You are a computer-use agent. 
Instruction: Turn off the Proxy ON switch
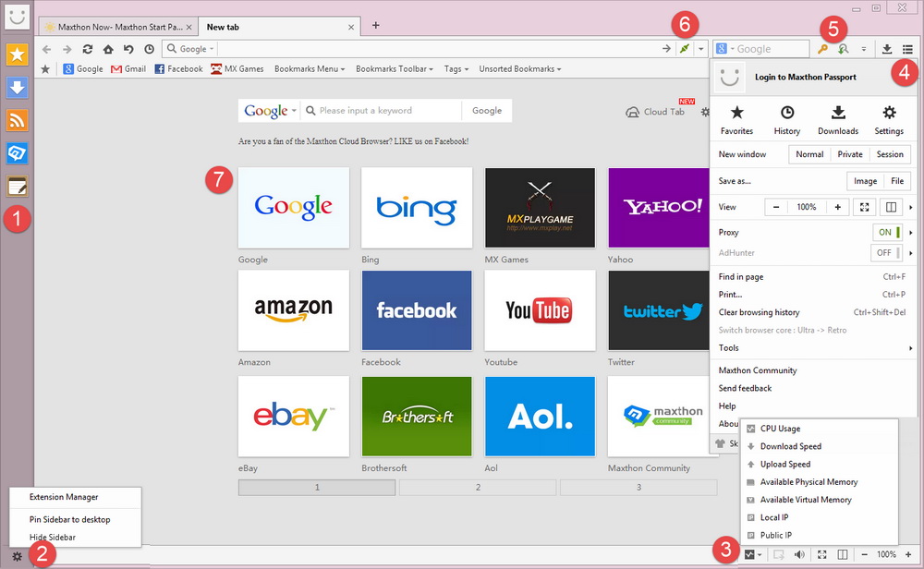[887, 232]
